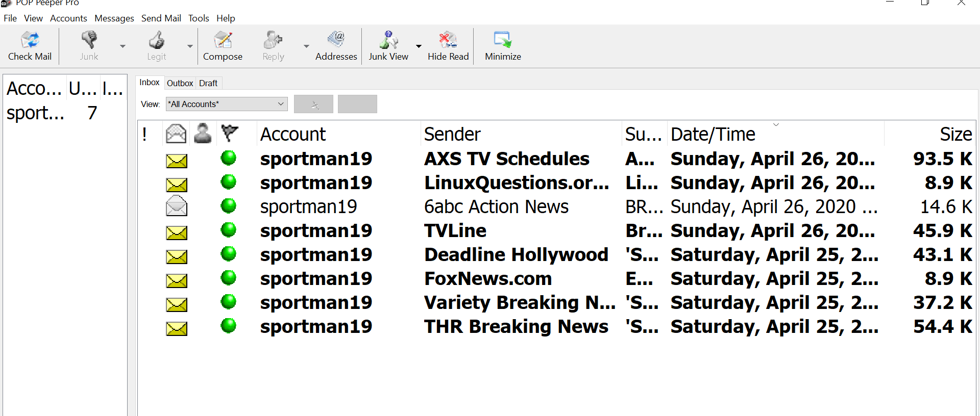The height and width of the screenshot is (416, 980).
Task: Sort by read status envelope column
Action: click(x=176, y=134)
